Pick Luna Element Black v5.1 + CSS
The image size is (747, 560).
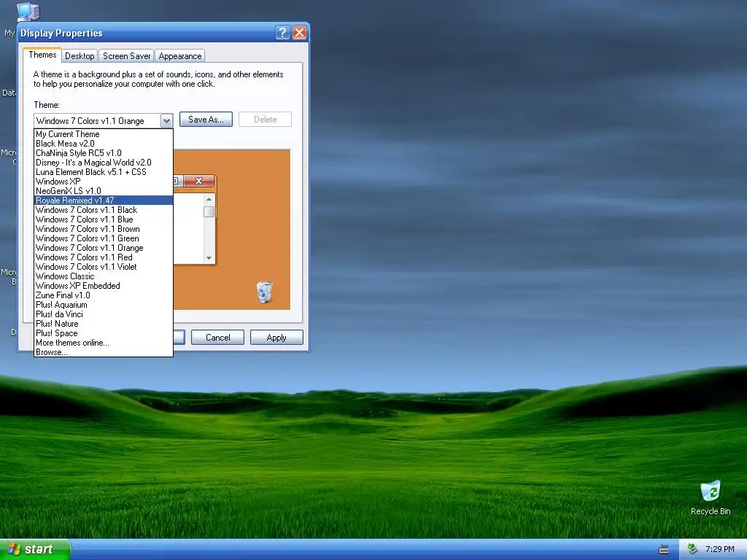click(x=104, y=172)
